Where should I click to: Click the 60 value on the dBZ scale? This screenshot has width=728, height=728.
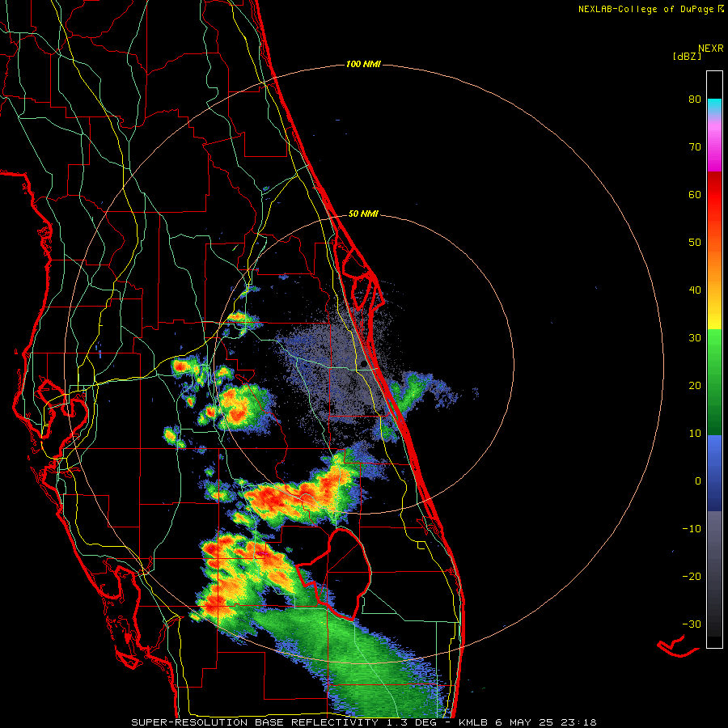[x=695, y=195]
